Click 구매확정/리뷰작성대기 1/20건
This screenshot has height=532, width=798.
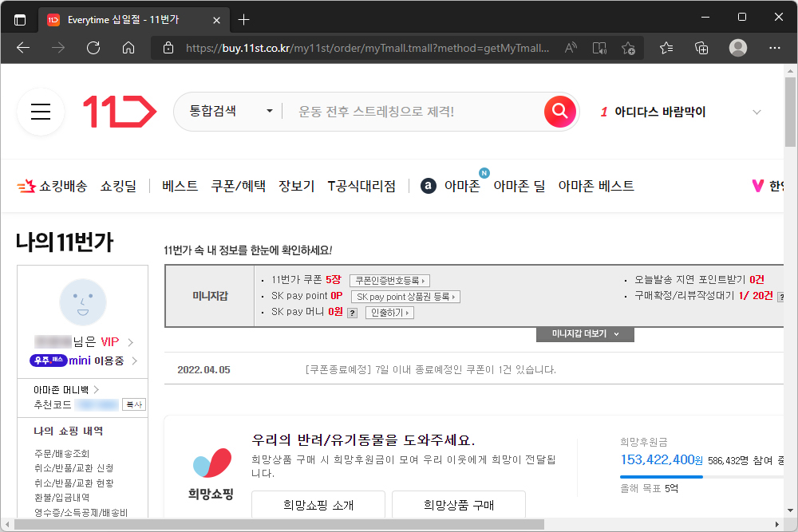tap(703, 295)
